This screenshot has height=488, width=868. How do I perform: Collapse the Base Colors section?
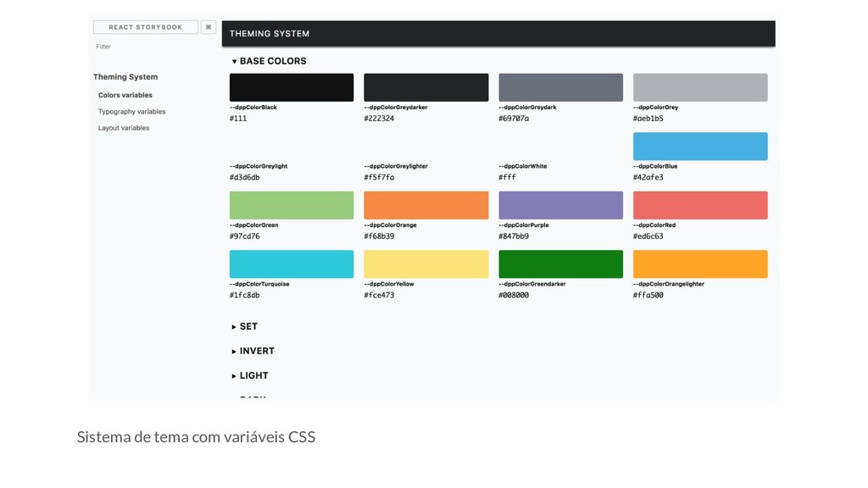[x=269, y=61]
